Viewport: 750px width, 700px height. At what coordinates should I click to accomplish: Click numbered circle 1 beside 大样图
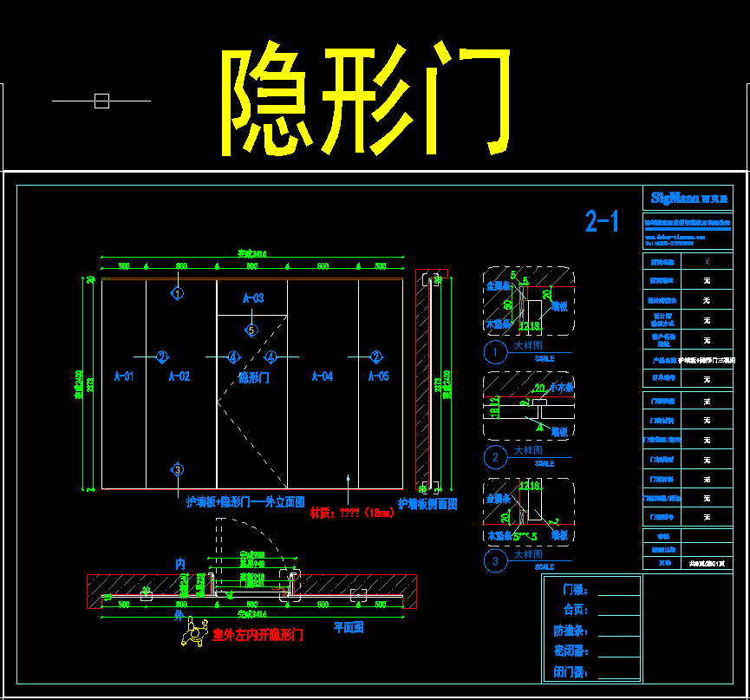pyautogui.click(x=495, y=353)
